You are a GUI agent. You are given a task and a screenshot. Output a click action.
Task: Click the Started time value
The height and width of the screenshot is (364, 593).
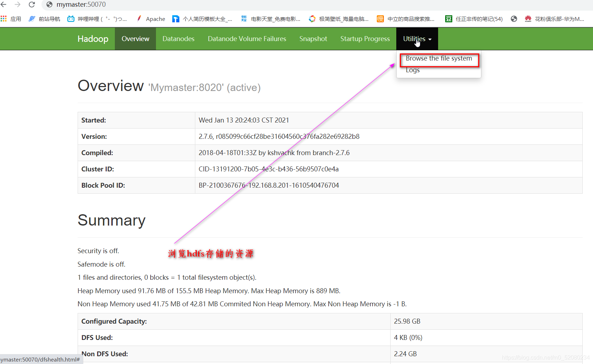[244, 120]
